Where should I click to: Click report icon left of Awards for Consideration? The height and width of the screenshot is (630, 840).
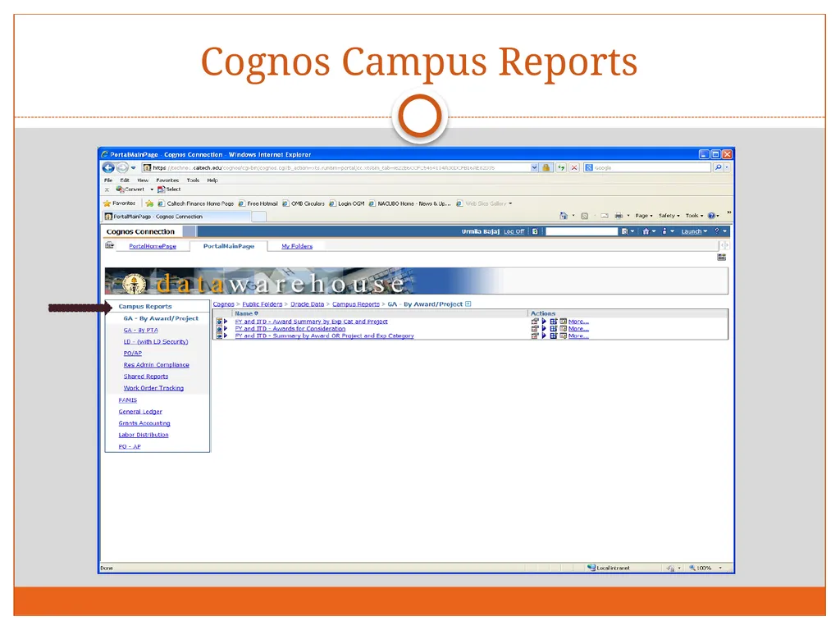coord(218,329)
